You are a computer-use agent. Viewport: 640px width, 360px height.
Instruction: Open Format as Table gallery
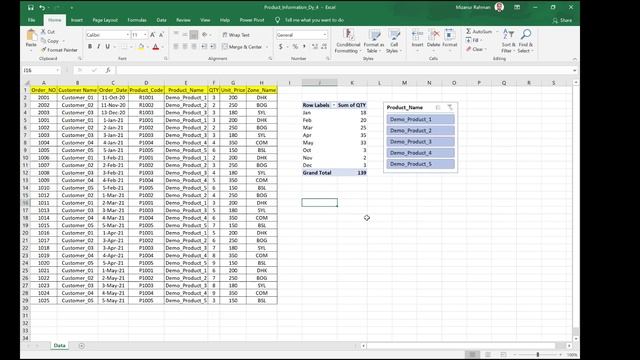[x=373, y=41]
